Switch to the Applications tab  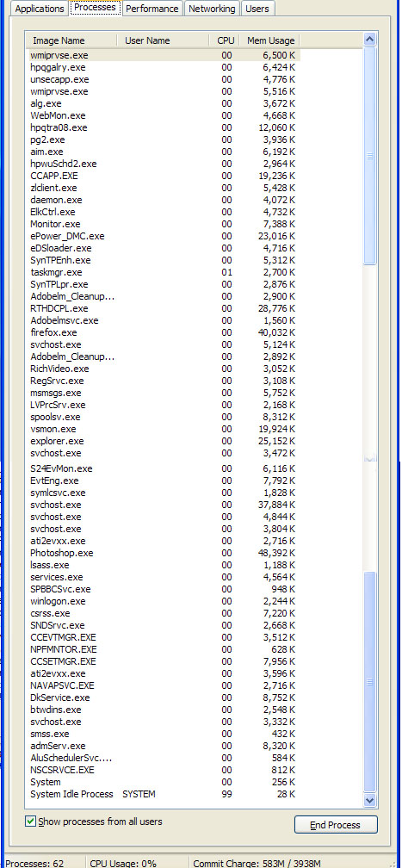40,9
